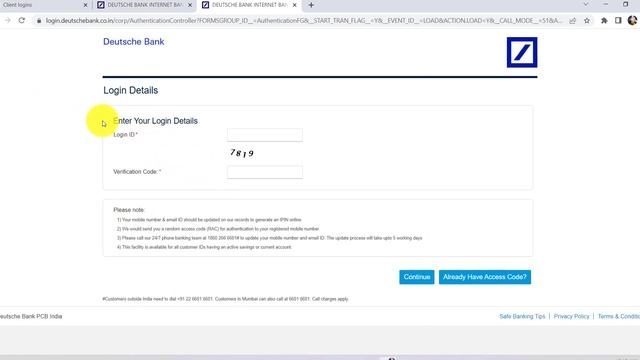Click the 7819 captcha image
The width and height of the screenshot is (640, 360).
[x=242, y=153]
